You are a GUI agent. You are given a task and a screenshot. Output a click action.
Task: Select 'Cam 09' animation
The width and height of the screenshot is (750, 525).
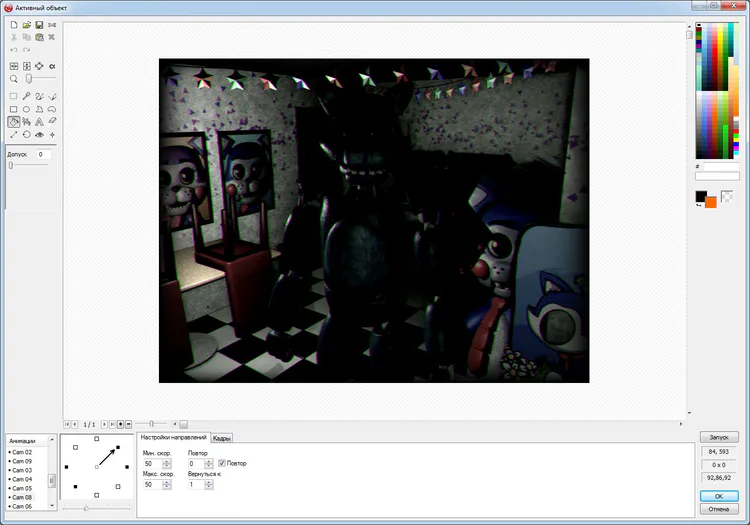22,461
